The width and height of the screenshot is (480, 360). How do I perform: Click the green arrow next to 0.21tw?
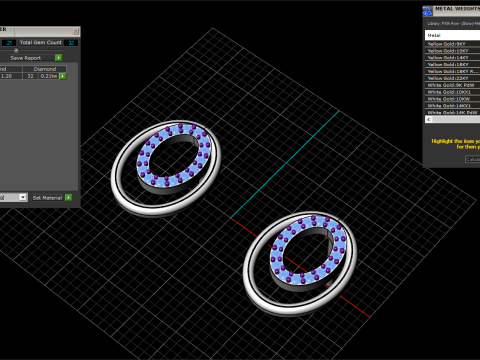(x=63, y=76)
